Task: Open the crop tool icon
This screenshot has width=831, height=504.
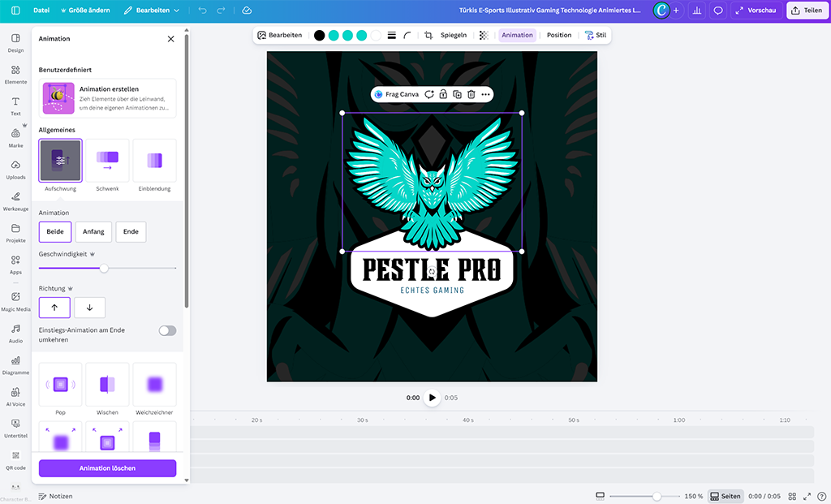Action: [428, 35]
